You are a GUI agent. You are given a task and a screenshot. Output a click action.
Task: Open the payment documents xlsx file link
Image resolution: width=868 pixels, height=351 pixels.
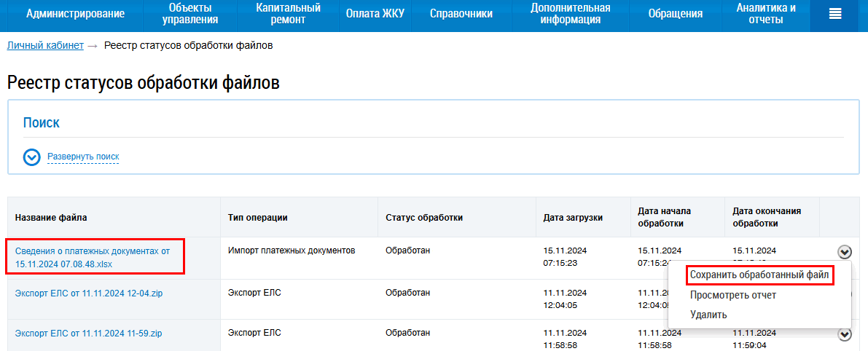tap(92, 258)
